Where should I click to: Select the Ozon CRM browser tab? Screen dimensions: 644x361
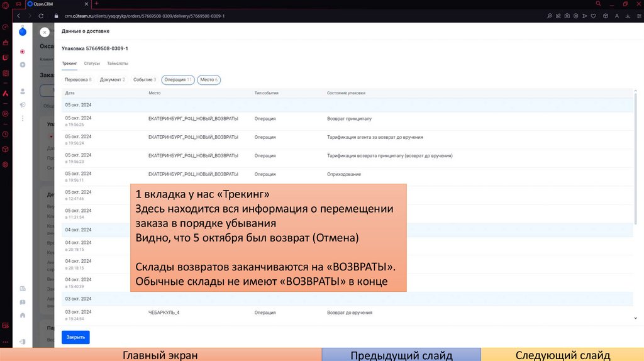click(x=57, y=4)
